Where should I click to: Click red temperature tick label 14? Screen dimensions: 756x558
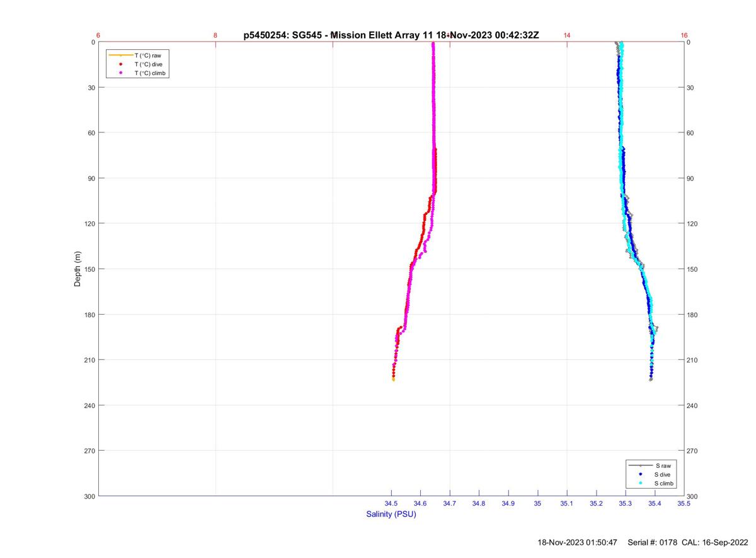[x=567, y=35]
